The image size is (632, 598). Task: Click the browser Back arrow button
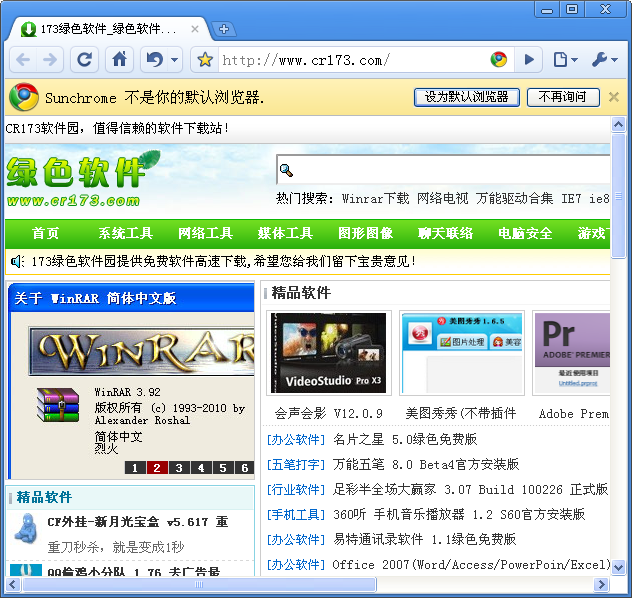tap(23, 60)
